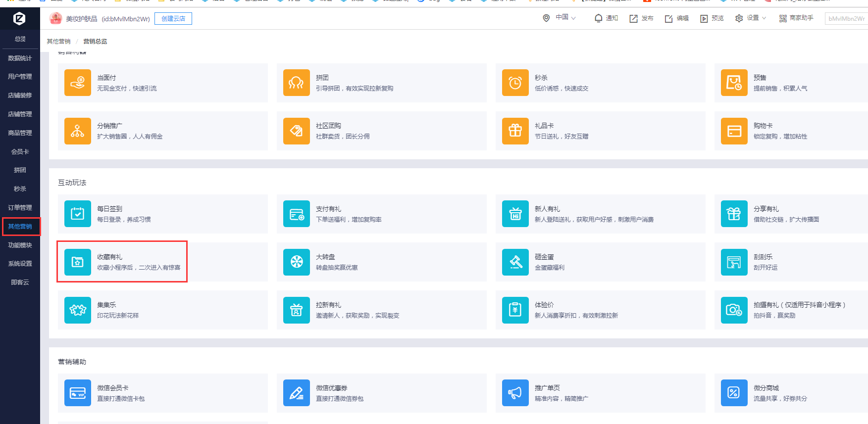Click the 拉新有礼 icon
868x424 pixels.
pyautogui.click(x=297, y=310)
